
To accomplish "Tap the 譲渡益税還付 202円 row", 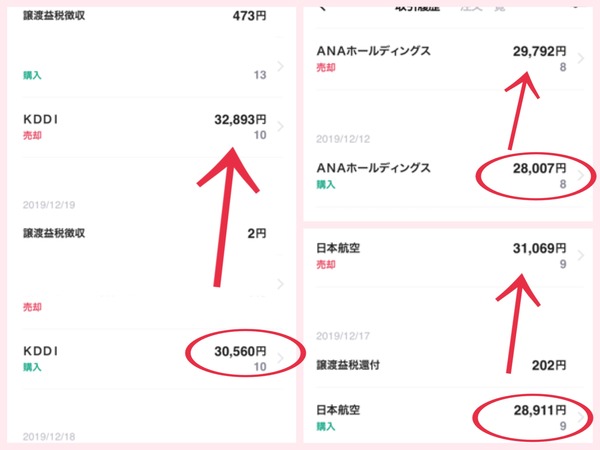I will pos(441,365).
